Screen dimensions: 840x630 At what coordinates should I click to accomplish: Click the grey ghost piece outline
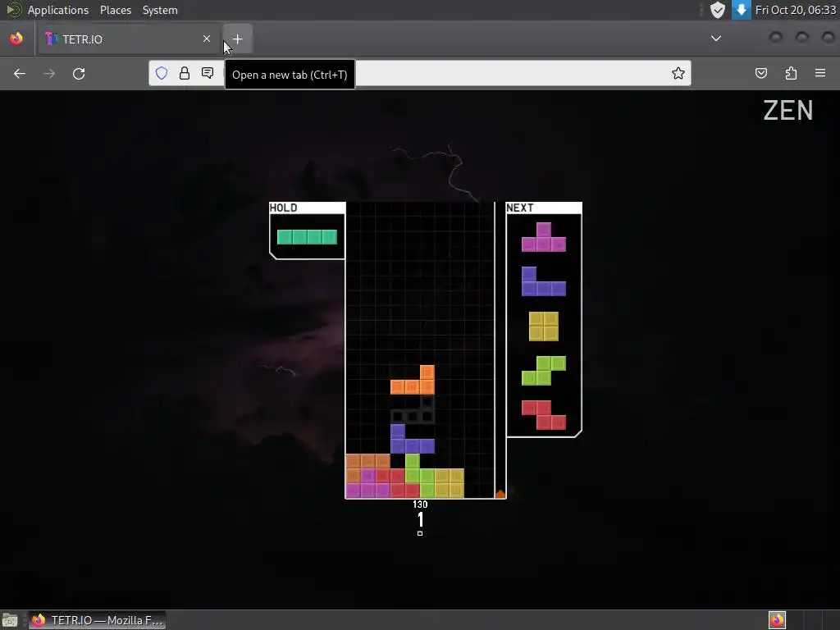pyautogui.click(x=413, y=410)
